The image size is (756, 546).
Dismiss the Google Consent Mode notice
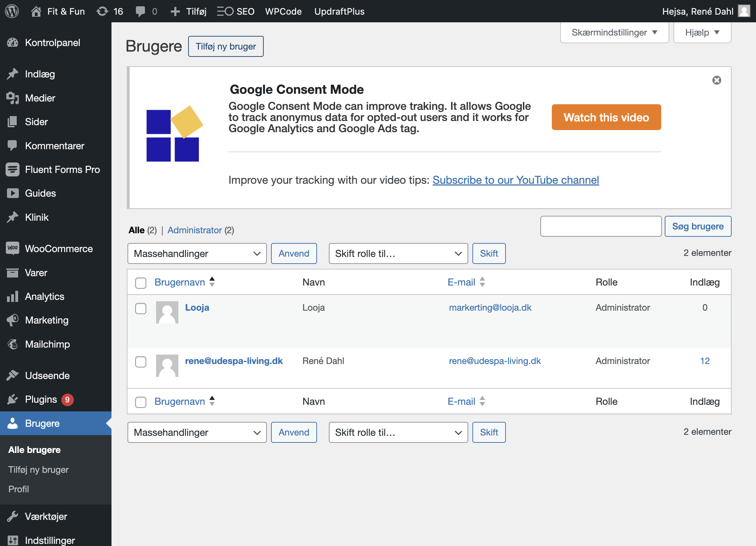coord(717,80)
